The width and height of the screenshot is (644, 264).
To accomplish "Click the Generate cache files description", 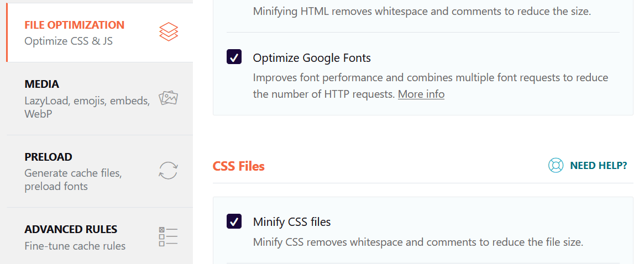I will 73,179.
